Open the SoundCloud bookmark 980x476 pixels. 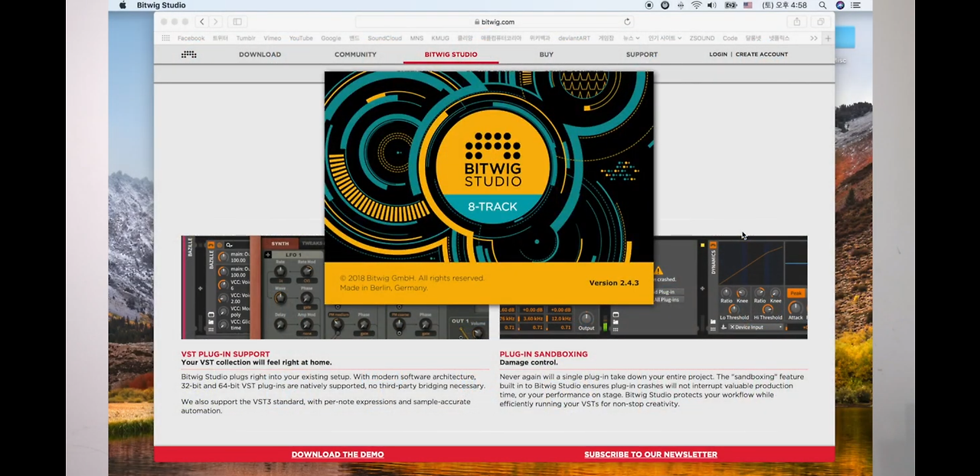[x=384, y=38]
